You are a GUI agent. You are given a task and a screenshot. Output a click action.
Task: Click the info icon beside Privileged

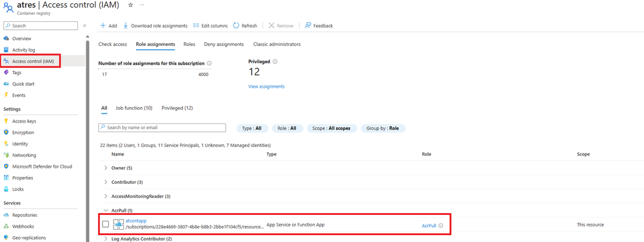point(275,62)
